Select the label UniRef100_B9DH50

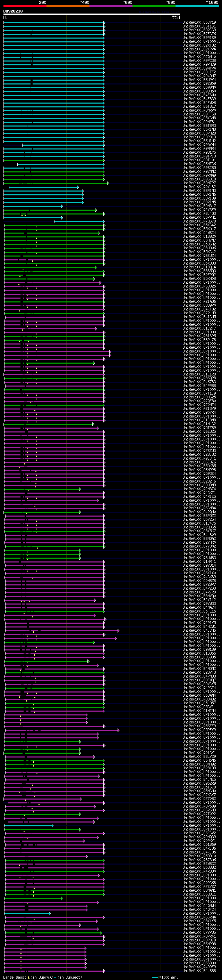[199, 91]
